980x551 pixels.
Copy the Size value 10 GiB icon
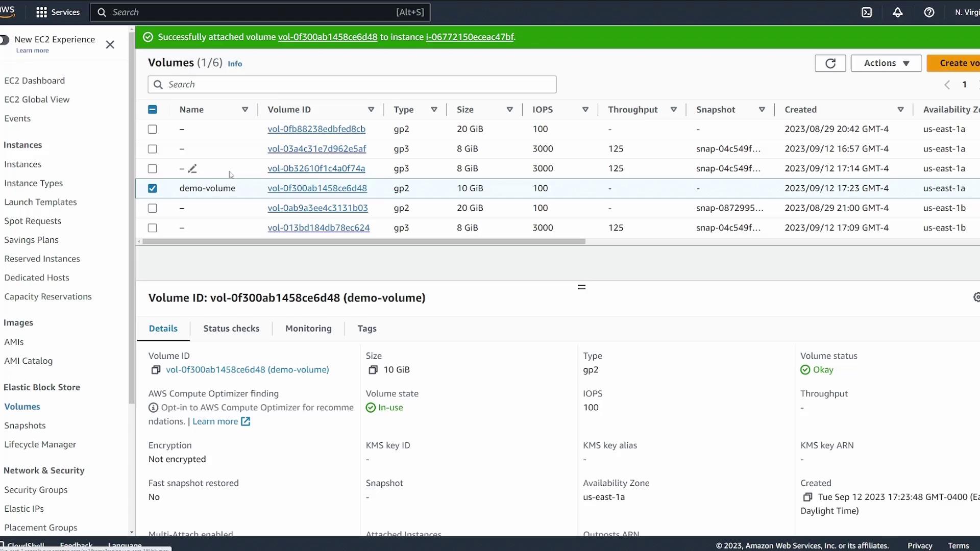click(x=373, y=370)
